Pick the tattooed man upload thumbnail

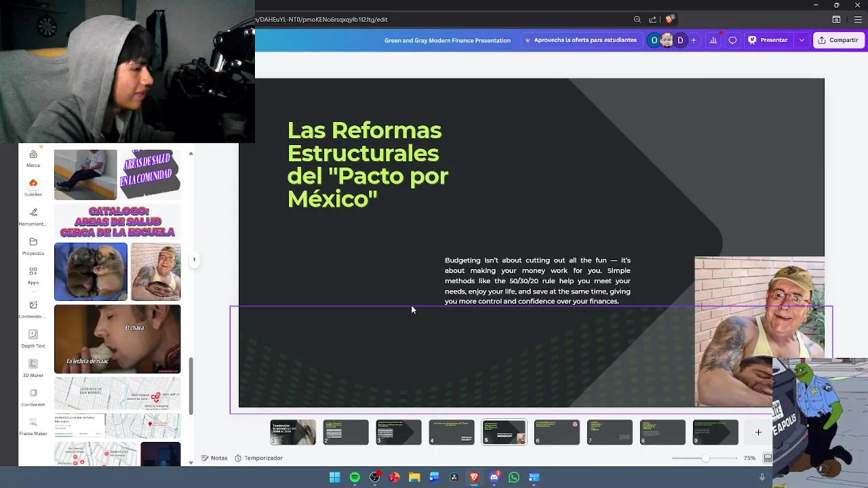coord(156,272)
